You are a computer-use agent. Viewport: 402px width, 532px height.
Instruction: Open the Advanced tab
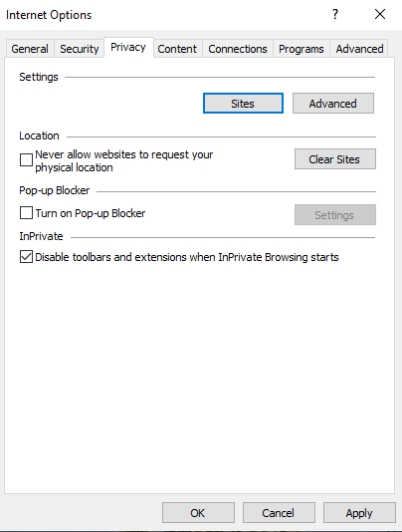point(359,49)
